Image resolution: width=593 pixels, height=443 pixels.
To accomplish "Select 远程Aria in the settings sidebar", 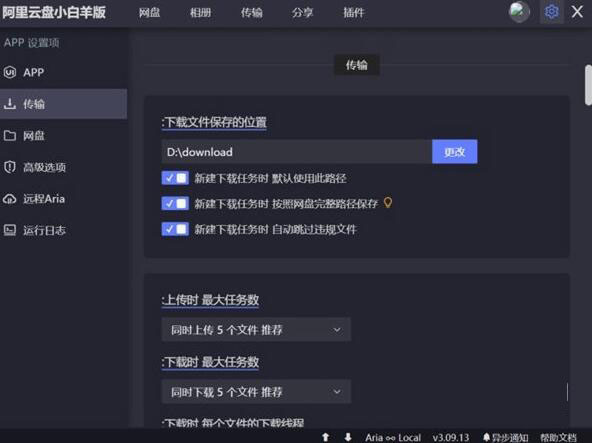I will 63,199.
